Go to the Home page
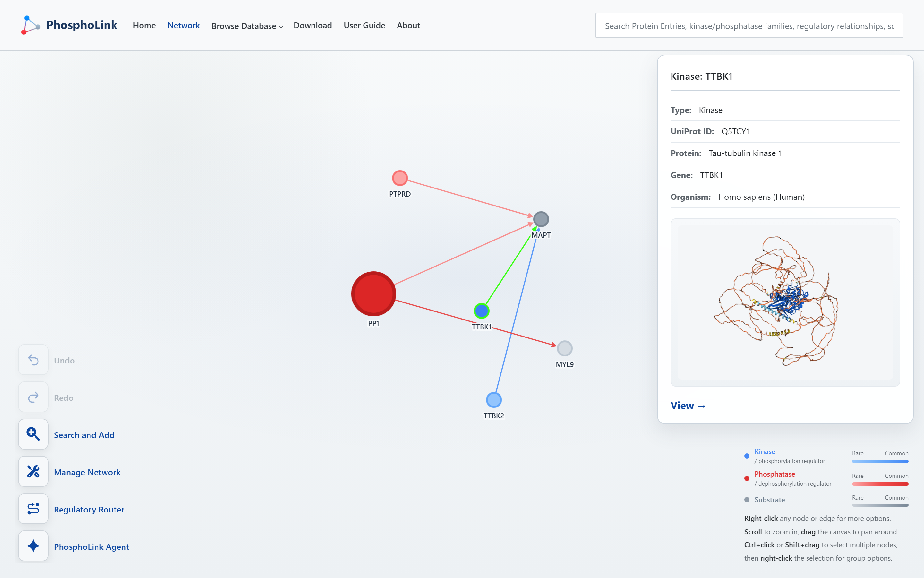The image size is (924, 578). (144, 25)
